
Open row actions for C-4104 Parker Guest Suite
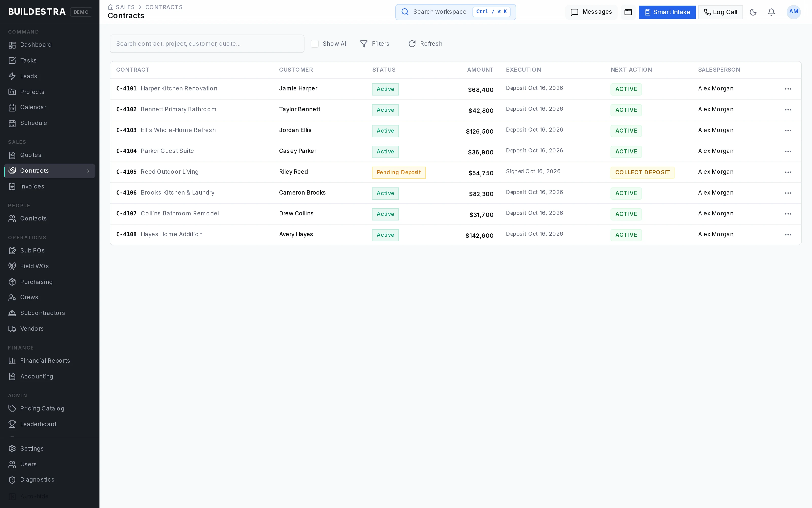788,152
